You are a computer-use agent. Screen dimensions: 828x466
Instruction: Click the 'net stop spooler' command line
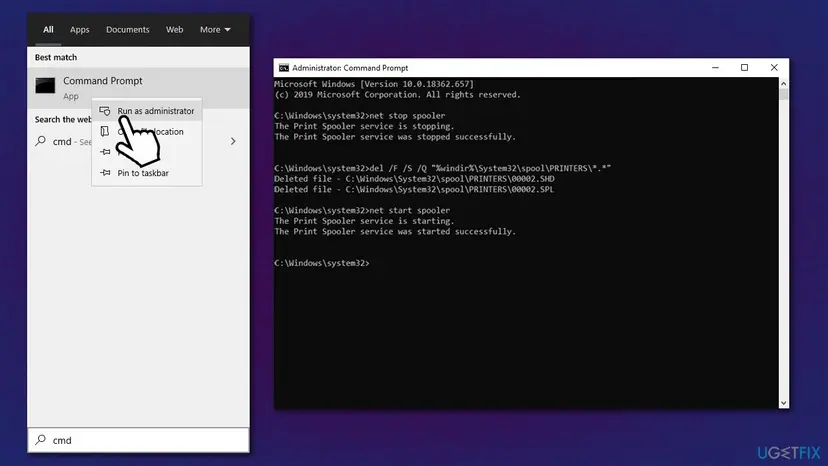(x=360, y=116)
